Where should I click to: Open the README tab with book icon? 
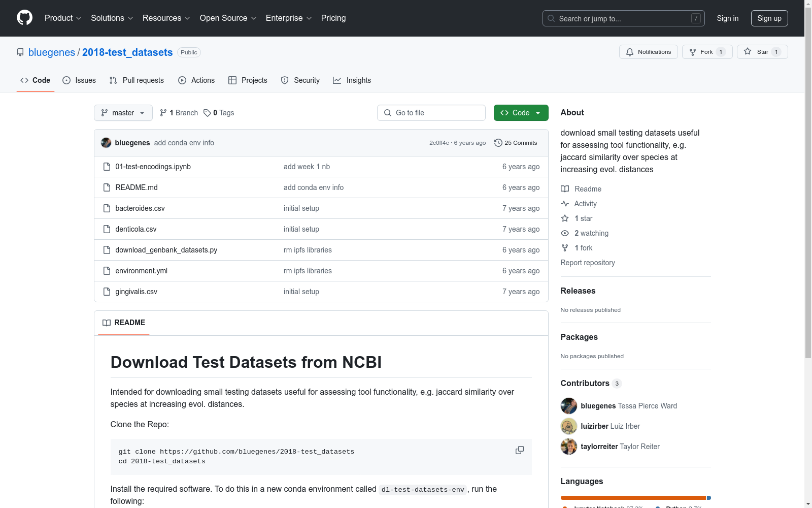point(124,323)
